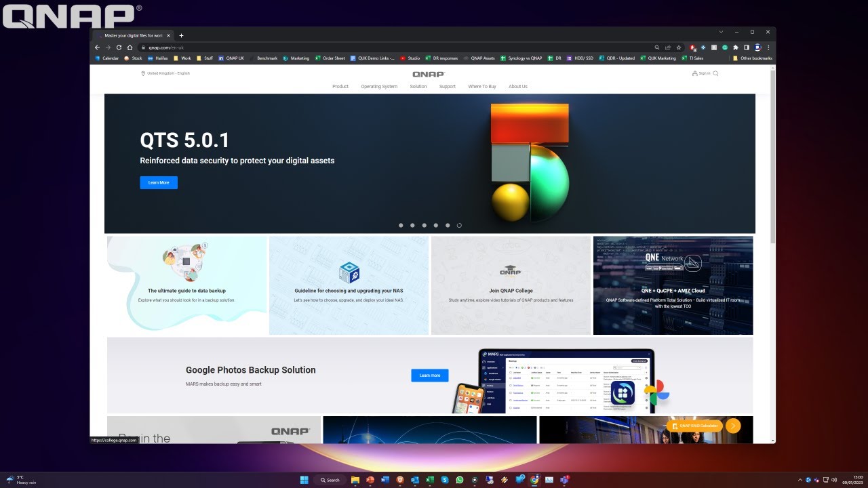
Task: Expand the Other bookmarks folder
Action: coord(752,58)
